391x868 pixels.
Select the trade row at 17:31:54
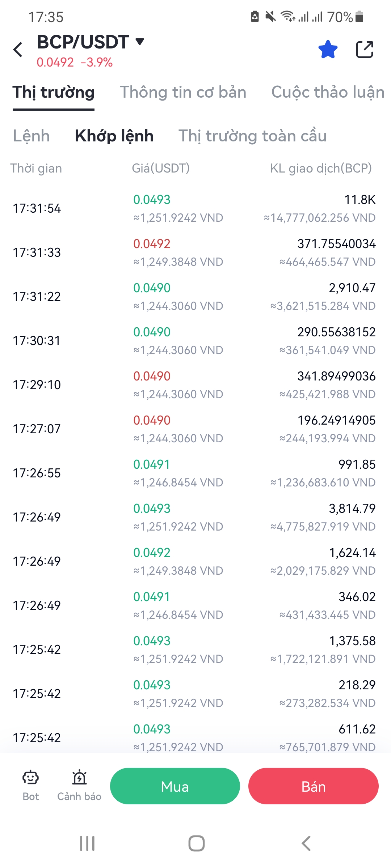pos(195,208)
